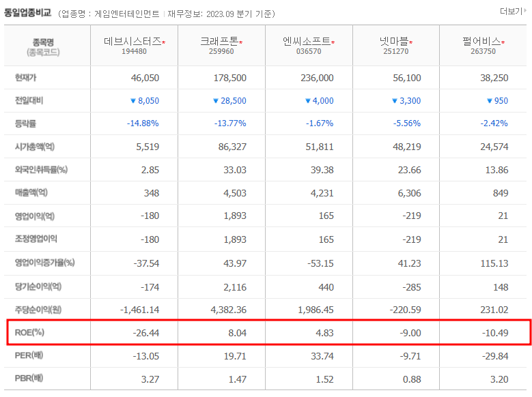
Task: Click the down arrow beside 3,300
Action: point(394,101)
